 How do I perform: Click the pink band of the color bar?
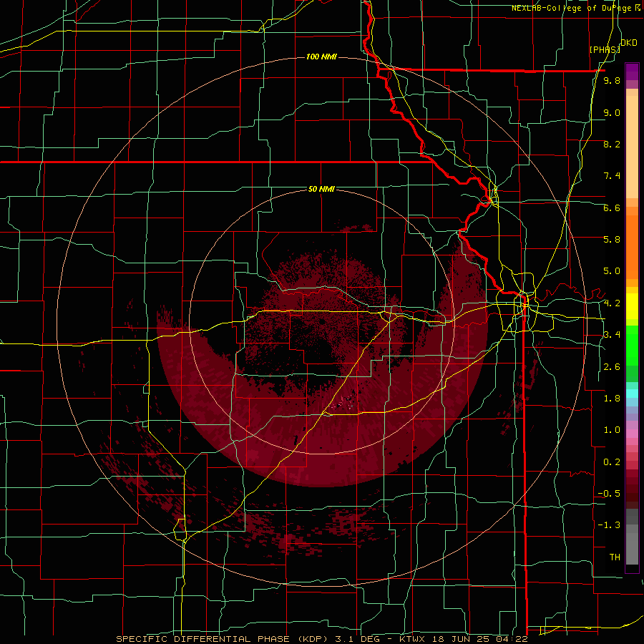(x=632, y=434)
